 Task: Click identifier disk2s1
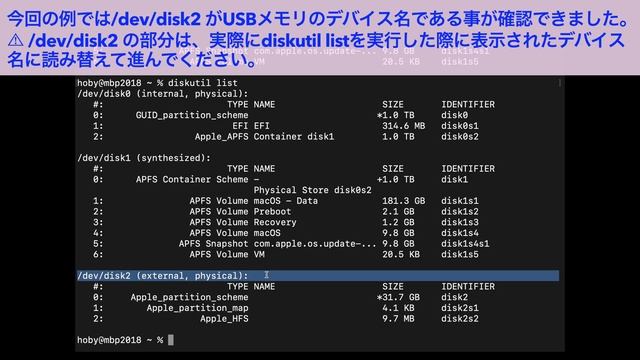[460, 308]
